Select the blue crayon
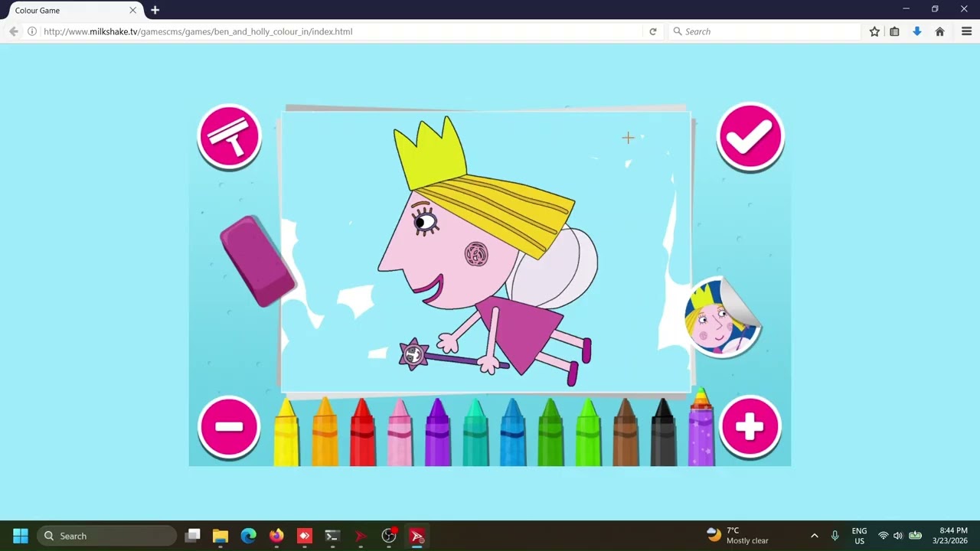This screenshot has height=551, width=980. tap(512, 432)
